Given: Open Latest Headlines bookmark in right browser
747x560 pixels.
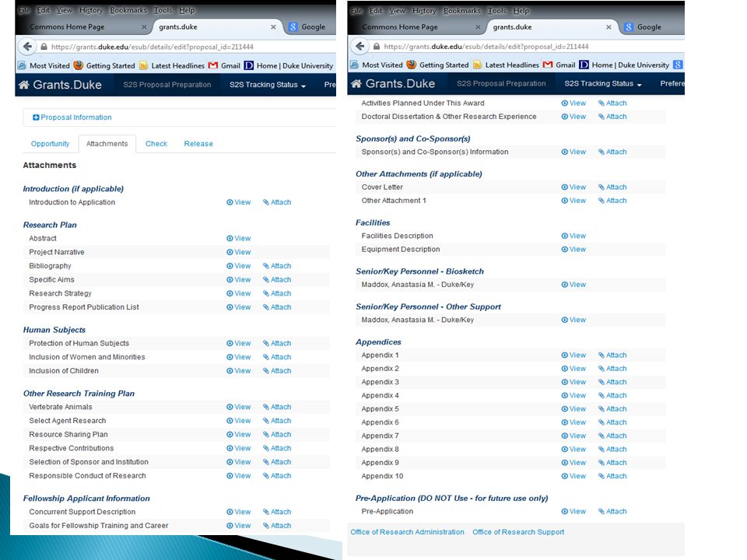Looking at the screenshot, I should coord(506,65).
